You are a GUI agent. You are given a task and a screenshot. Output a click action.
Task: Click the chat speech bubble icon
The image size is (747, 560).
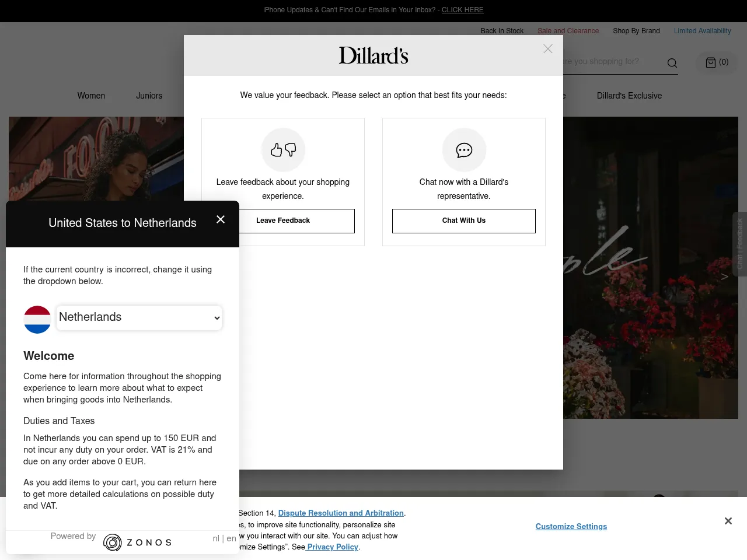point(463,150)
